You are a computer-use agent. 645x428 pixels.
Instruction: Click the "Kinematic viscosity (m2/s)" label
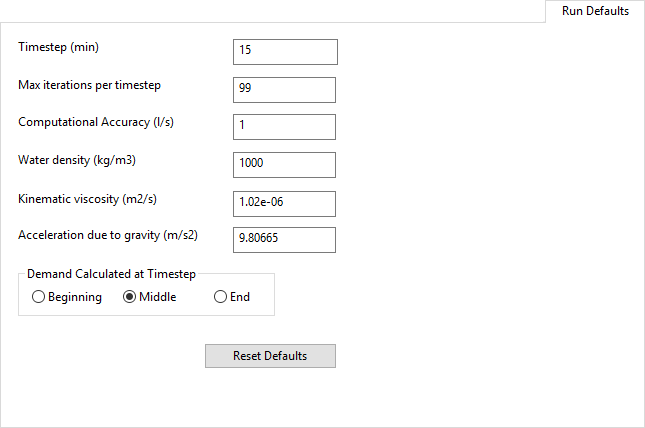coord(87,198)
